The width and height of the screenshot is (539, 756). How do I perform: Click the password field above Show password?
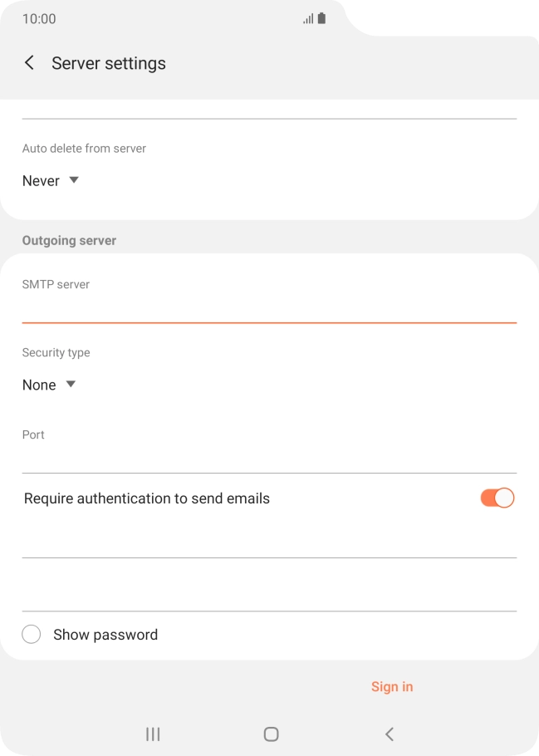[269, 594]
